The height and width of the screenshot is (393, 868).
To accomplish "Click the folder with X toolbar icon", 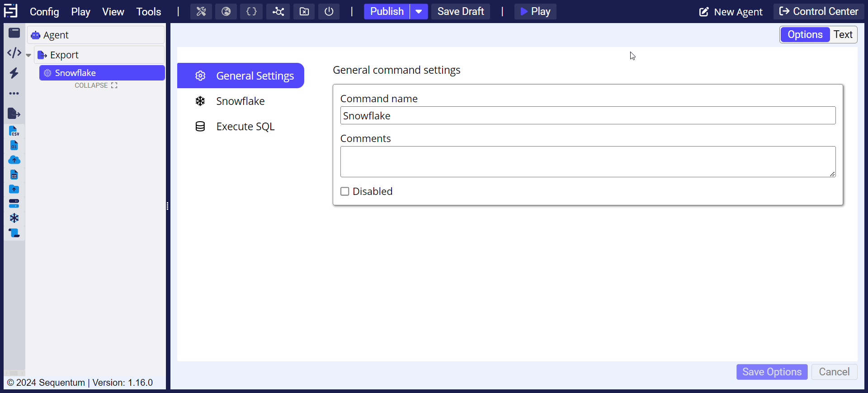I will 304,12.
